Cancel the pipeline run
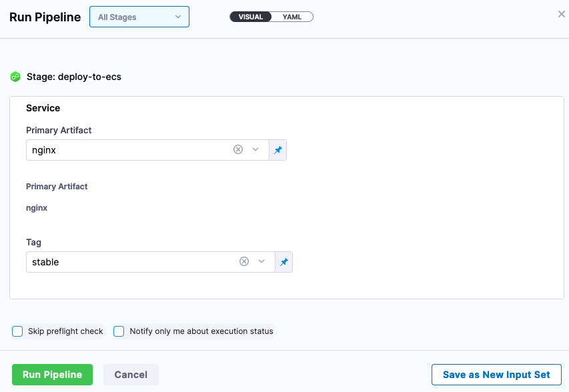Viewport: 569px width, 392px height. [x=131, y=375]
